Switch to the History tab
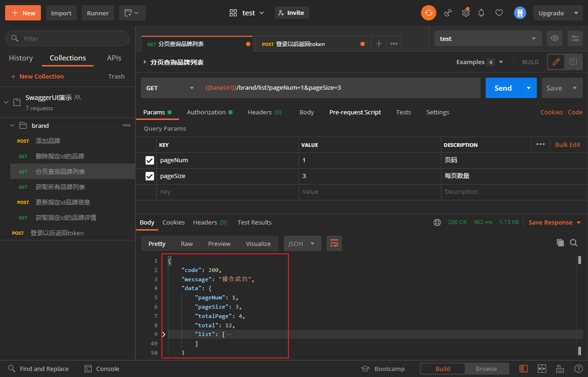The image size is (588, 377). pos(21,58)
